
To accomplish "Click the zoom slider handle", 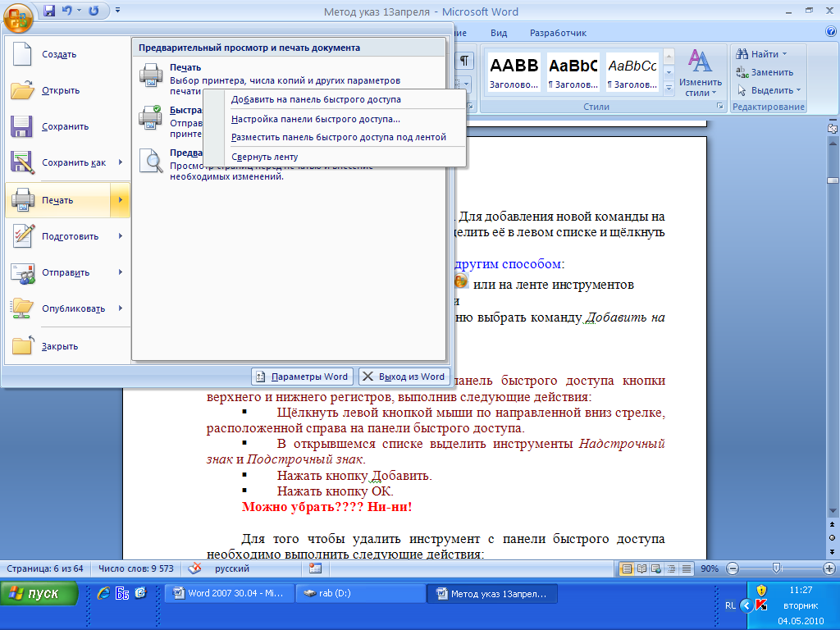I will tap(776, 568).
